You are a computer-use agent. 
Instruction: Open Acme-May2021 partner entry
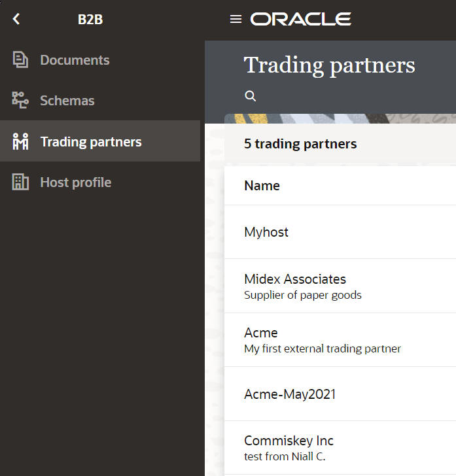[x=290, y=394]
